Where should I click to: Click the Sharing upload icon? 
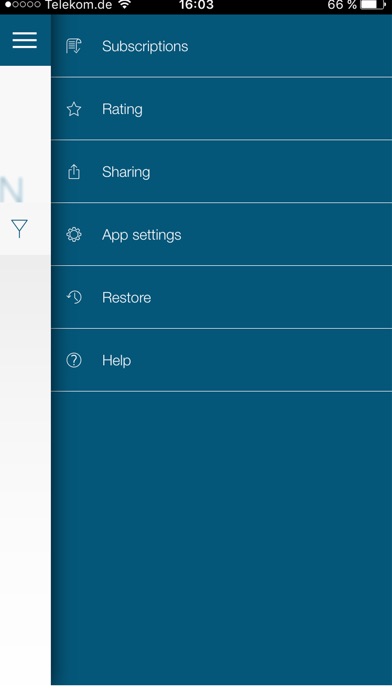pos(74,172)
